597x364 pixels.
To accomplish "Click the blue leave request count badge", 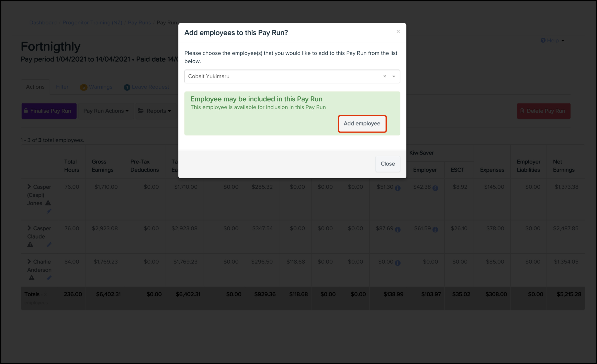I will pos(127,87).
